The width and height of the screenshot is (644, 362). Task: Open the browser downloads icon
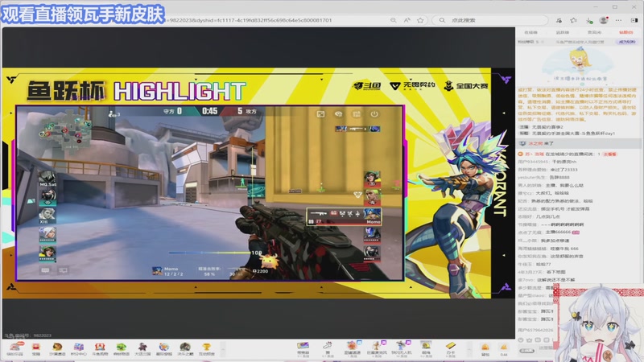pos(589,20)
